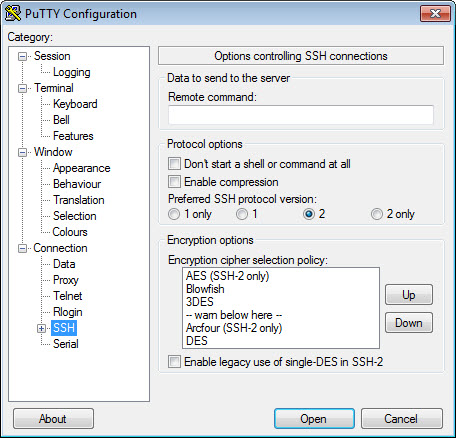Expand the SSH tree node
The height and width of the screenshot is (438, 456).
coord(41,328)
